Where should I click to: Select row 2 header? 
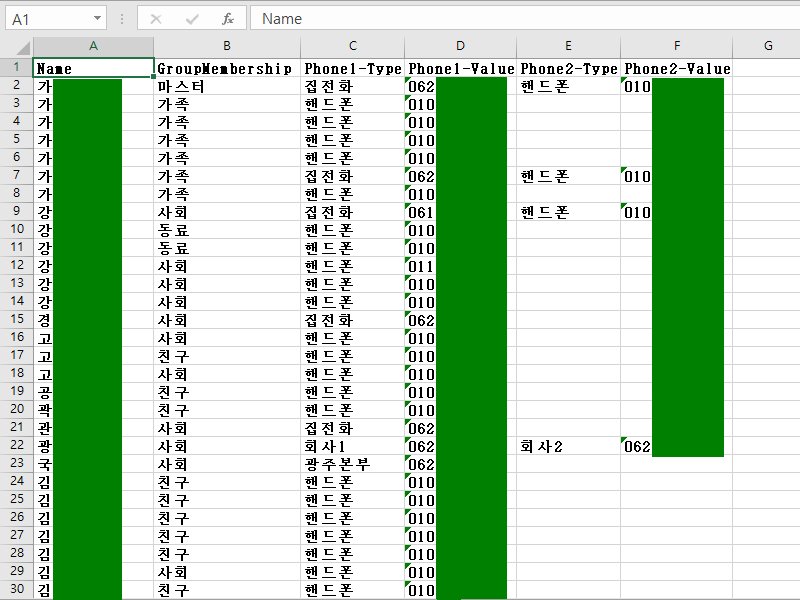pyautogui.click(x=17, y=85)
